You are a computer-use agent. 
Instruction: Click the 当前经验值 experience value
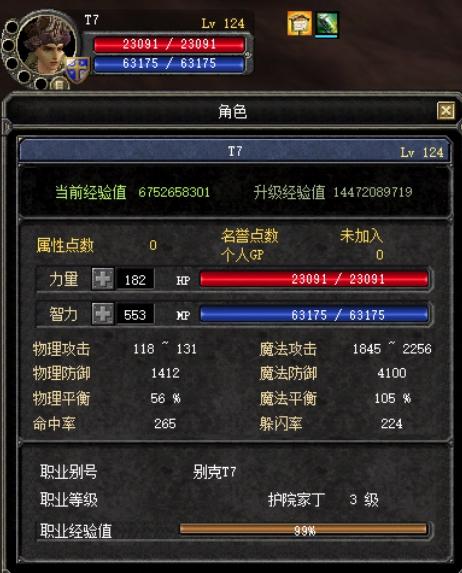point(174,192)
